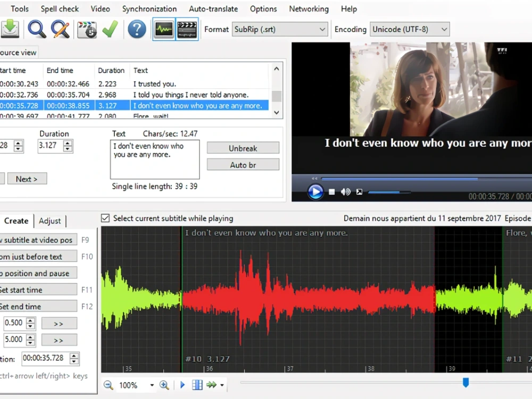Open Find and Replace
532x399 pixels.
(x=60, y=29)
